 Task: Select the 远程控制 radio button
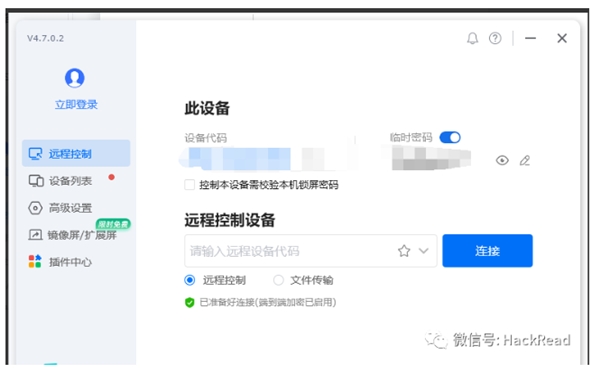[x=189, y=280]
